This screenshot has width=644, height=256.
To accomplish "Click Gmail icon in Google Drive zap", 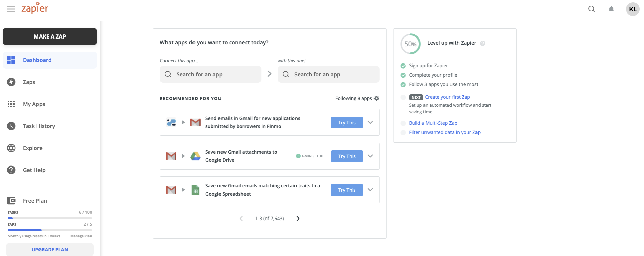I will 171,156.
